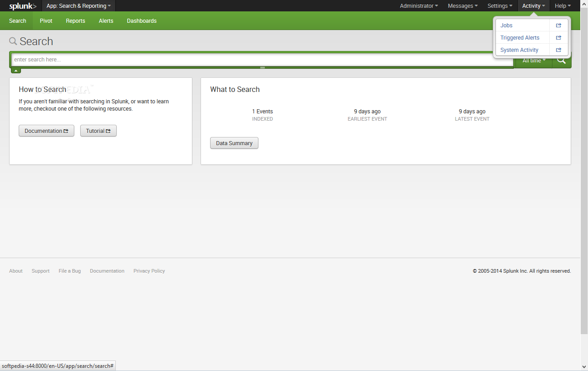This screenshot has height=371, width=588.
Task: Select the Alerts tab
Action: click(106, 21)
